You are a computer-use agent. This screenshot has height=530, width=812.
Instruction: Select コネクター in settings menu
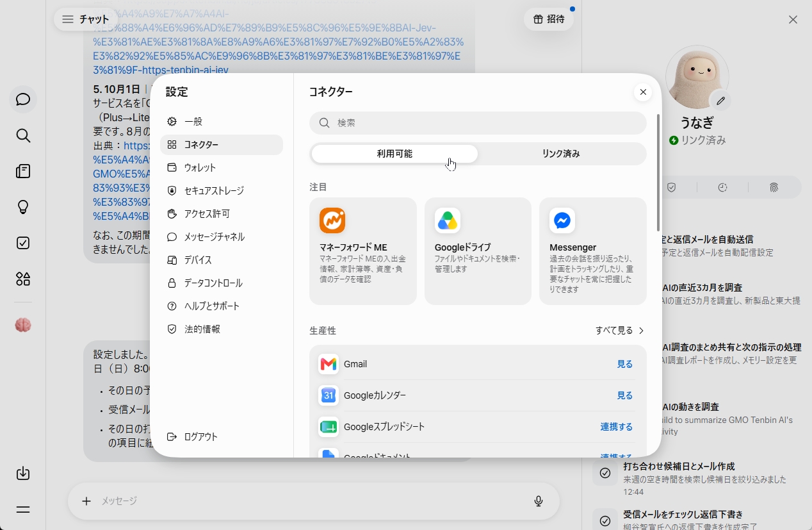pos(222,145)
